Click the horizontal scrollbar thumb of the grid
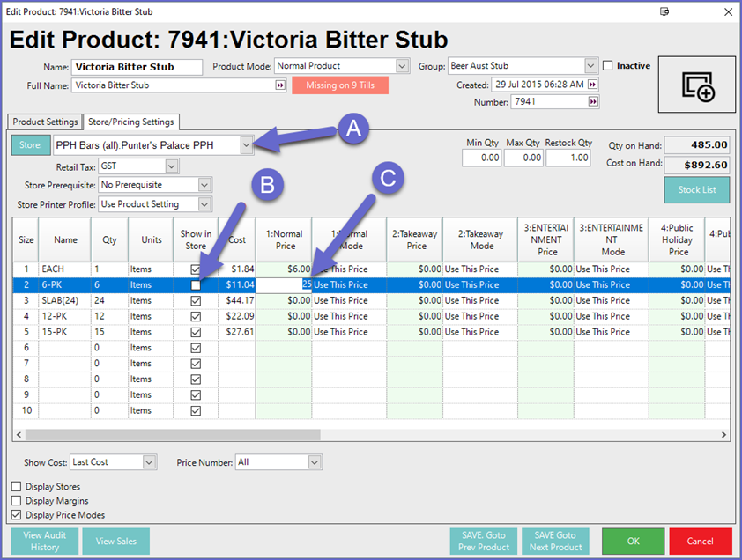Image resolution: width=742 pixels, height=560 pixels. click(173, 435)
